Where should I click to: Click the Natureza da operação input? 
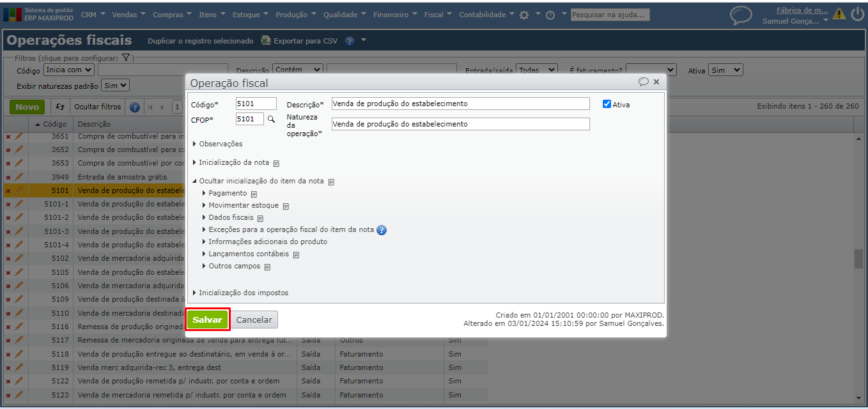coord(460,124)
